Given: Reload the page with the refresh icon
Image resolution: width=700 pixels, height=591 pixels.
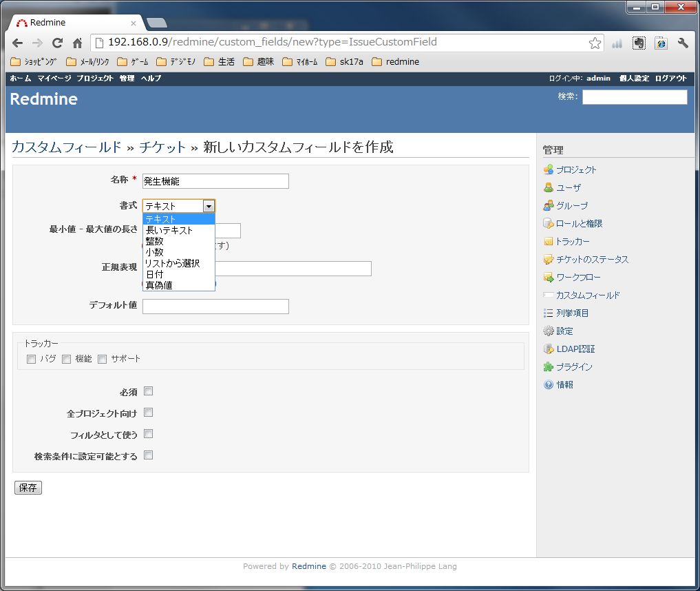Looking at the screenshot, I should 57,43.
